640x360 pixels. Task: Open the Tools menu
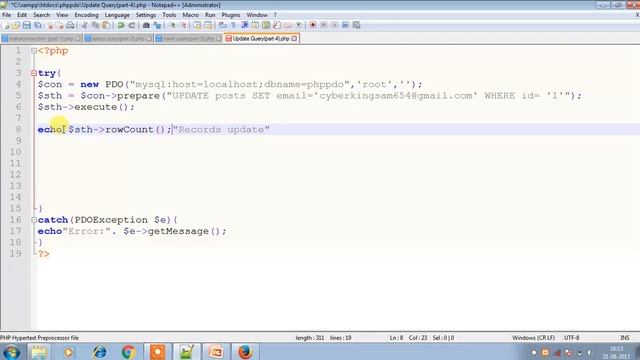click(169, 15)
